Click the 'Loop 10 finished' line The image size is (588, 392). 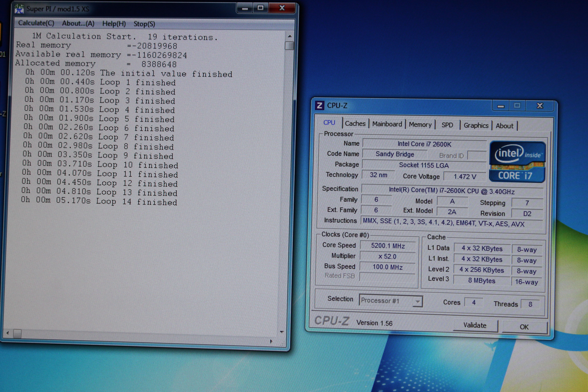pyautogui.click(x=100, y=164)
